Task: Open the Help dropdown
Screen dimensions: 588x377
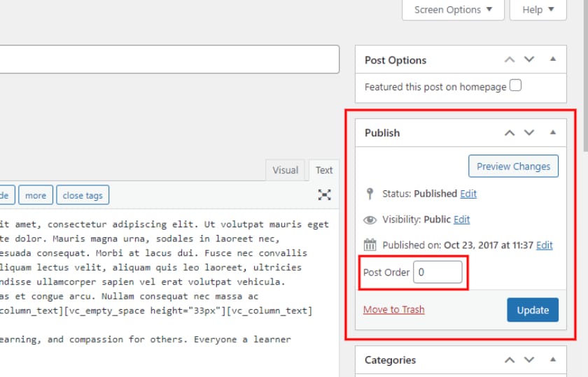Action: [538, 10]
